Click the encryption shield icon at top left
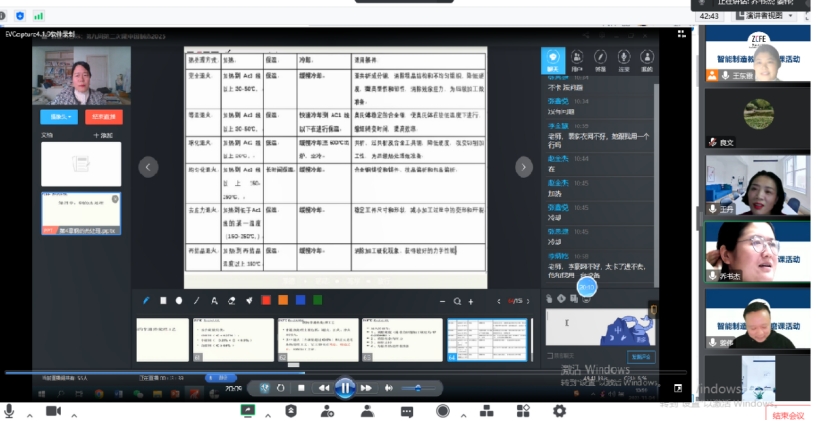 pyautogui.click(x=20, y=16)
